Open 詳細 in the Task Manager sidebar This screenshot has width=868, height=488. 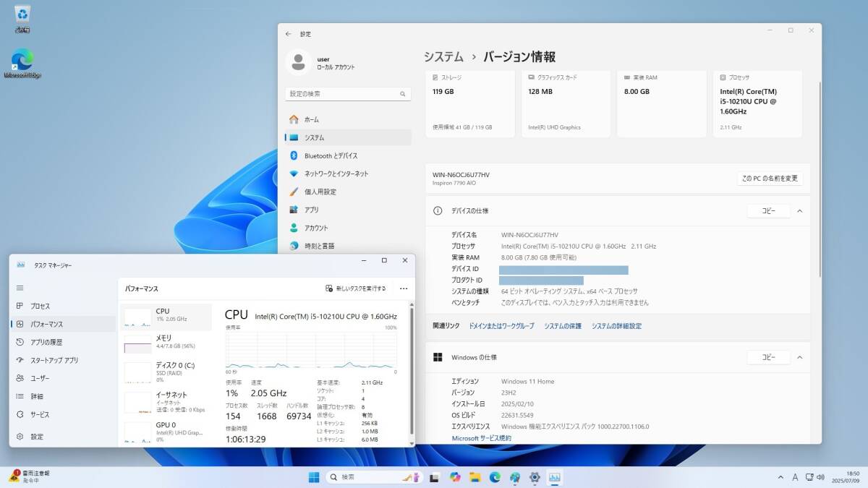point(64,397)
